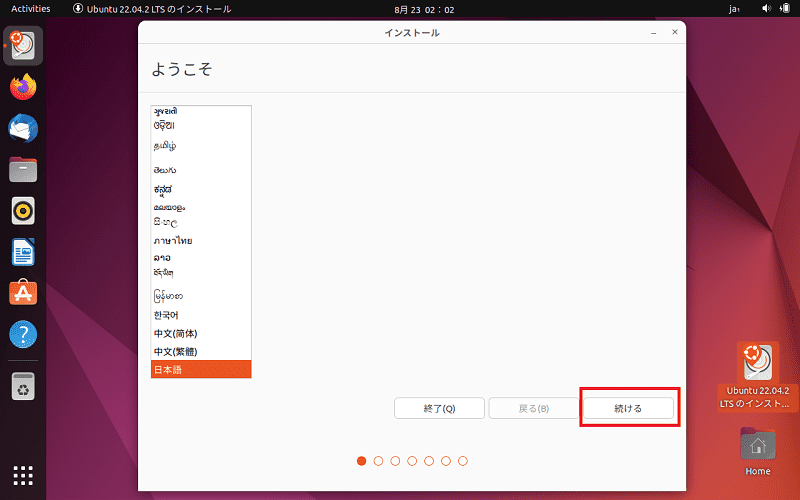Open the Activities overview
The image size is (800, 500).
[x=31, y=9]
